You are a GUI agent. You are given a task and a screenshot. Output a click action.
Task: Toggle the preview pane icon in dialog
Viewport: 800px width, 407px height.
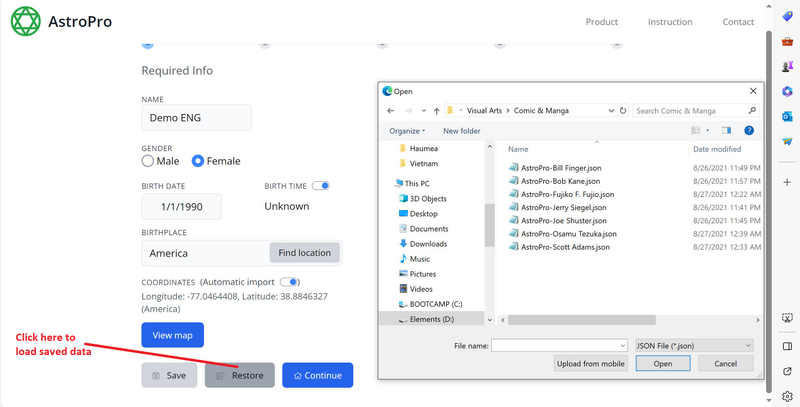[x=727, y=131]
